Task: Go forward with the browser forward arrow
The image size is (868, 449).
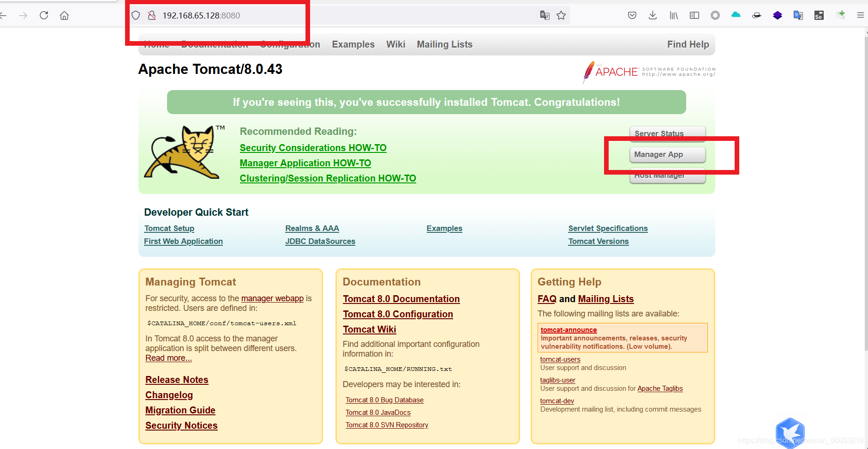Action: click(23, 16)
